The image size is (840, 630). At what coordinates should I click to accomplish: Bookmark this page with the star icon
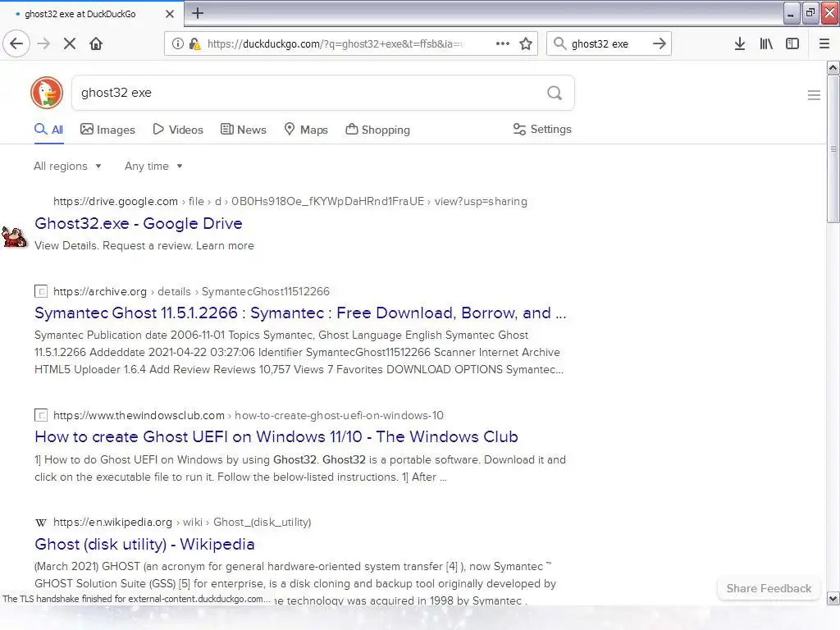(x=526, y=43)
